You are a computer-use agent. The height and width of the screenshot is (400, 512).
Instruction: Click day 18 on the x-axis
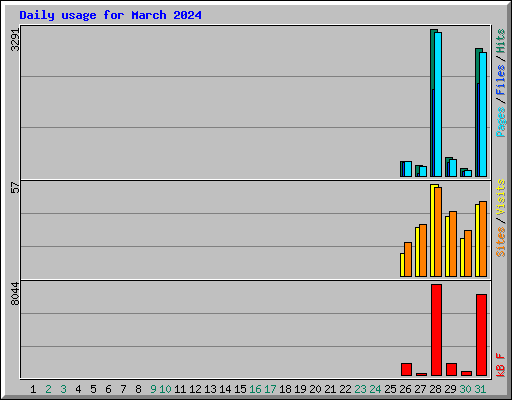point(285,389)
